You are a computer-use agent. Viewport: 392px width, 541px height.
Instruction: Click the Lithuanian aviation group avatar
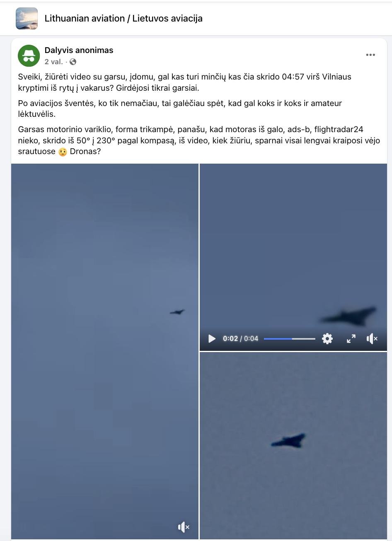(x=27, y=19)
